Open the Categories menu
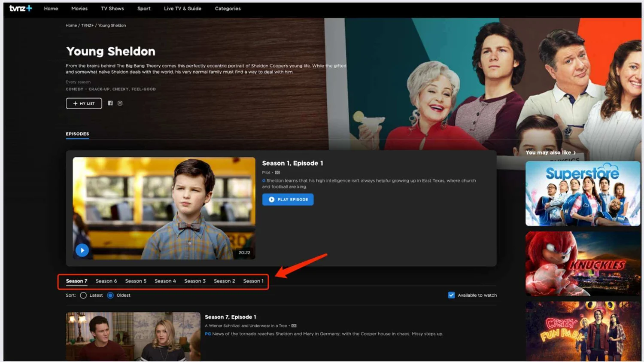The height and width of the screenshot is (362, 644). point(228,9)
